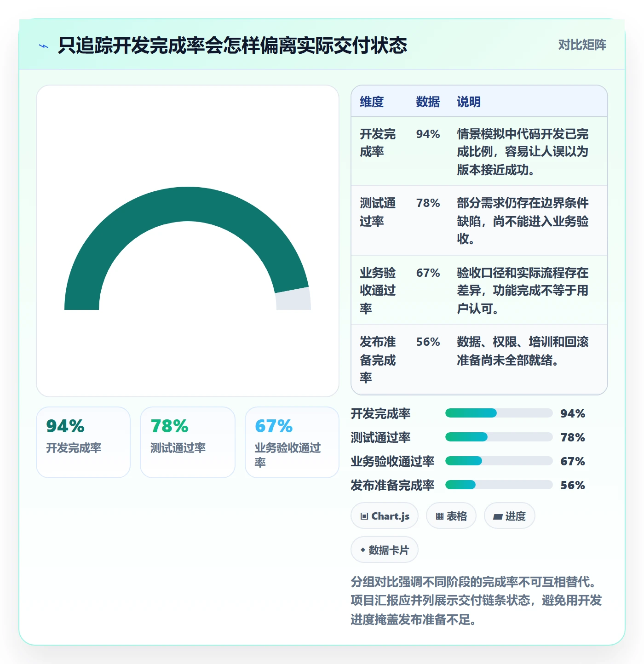Image resolution: width=644 pixels, height=664 pixels.
Task: Click the 数据 column header
Action: point(428,102)
